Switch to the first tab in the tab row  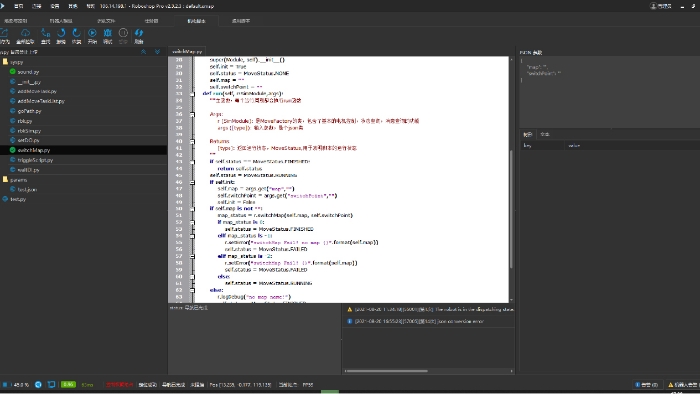point(16,21)
